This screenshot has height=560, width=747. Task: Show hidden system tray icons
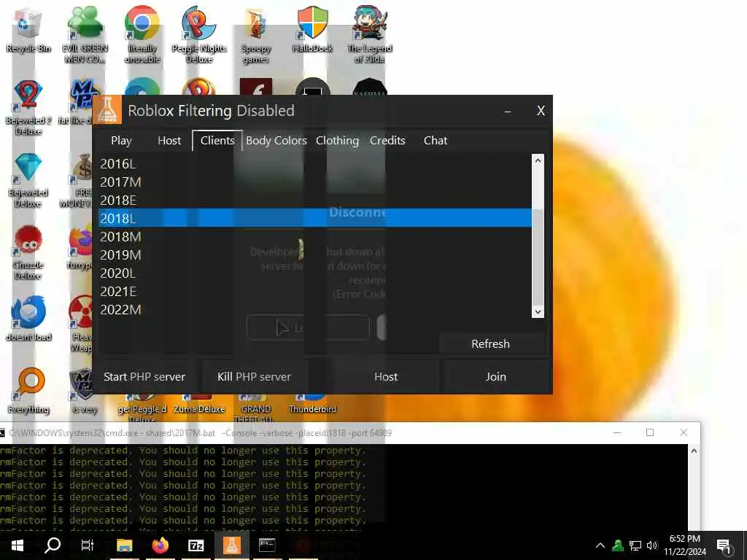[600, 545]
